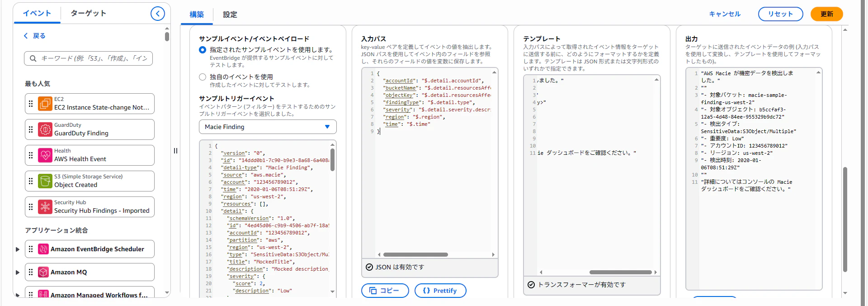Go back with the 戻る link
The width and height of the screenshot is (868, 306).
[34, 36]
